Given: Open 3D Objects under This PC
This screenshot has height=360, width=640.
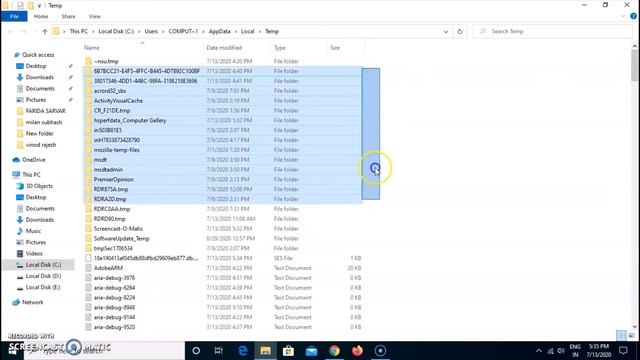Looking at the screenshot, I should 39,186.
